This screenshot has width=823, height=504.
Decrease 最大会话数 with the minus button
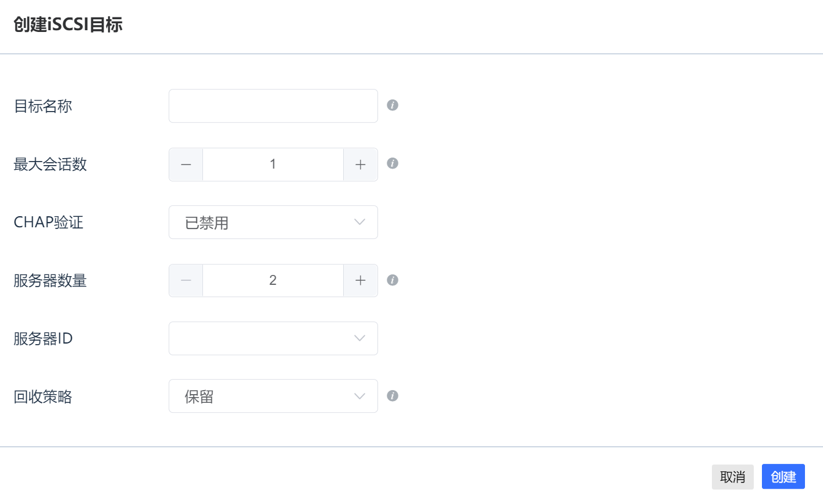click(x=186, y=165)
